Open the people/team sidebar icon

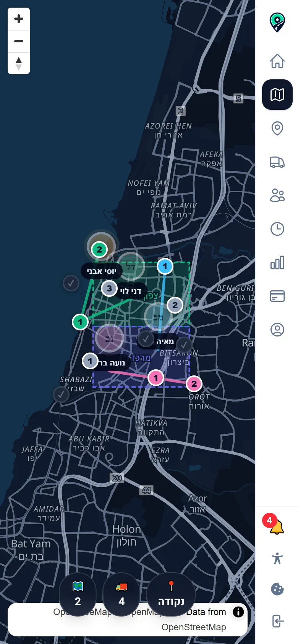277,195
